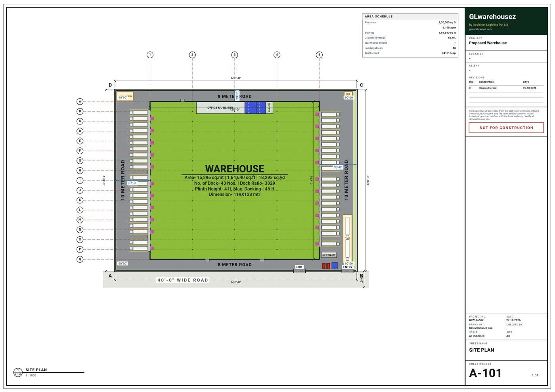The image size is (555, 392).
Task: Click the '1 : 1000' scale text
Action: tap(31, 375)
